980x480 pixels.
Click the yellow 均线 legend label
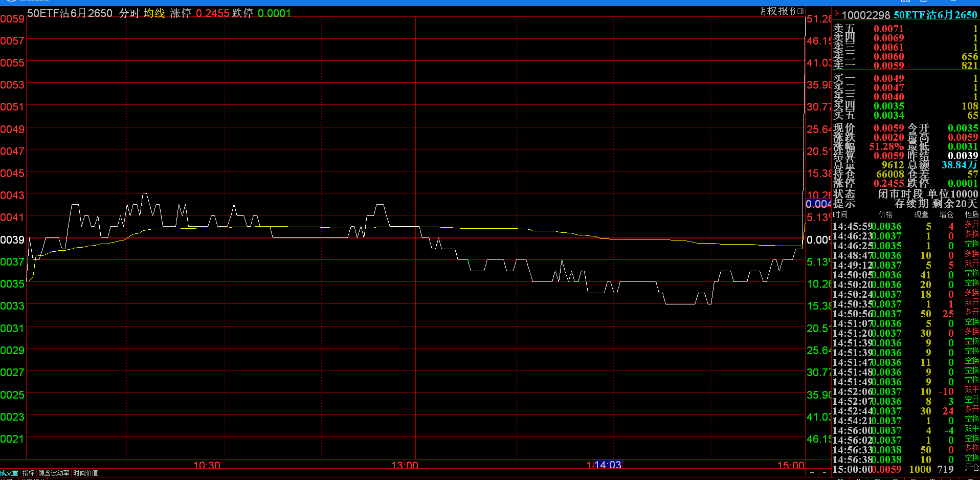coord(154,13)
